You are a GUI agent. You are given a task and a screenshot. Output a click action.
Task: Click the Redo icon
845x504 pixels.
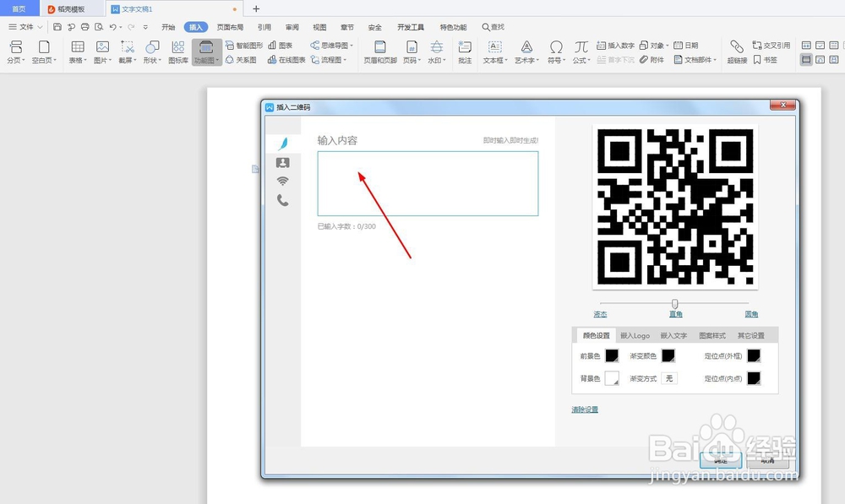point(131,27)
